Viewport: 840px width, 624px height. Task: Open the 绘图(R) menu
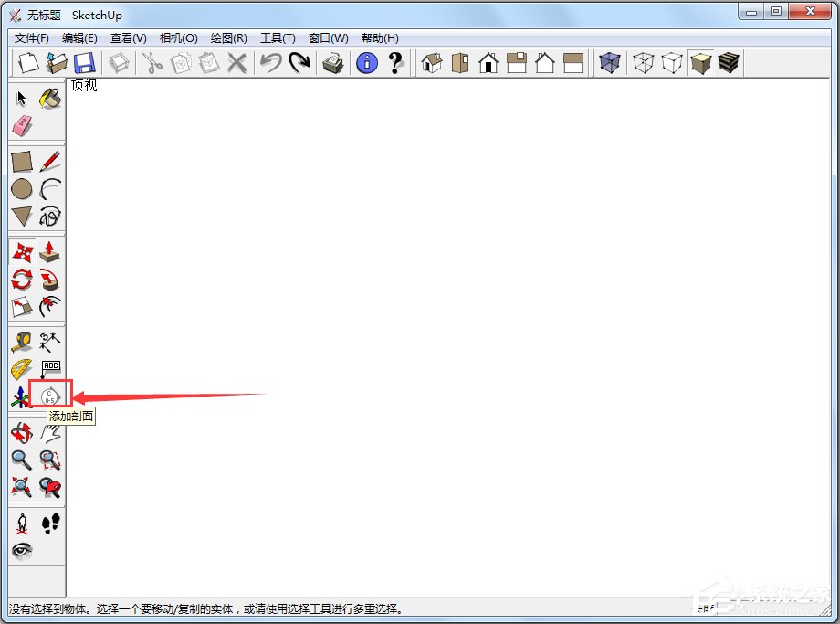pos(229,38)
